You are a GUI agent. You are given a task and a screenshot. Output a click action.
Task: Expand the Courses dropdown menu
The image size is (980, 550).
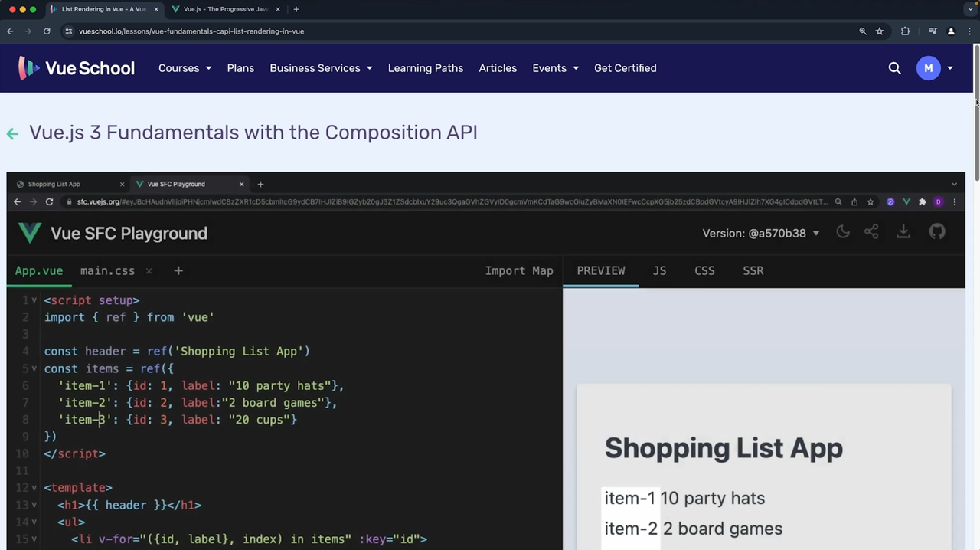[x=185, y=68]
